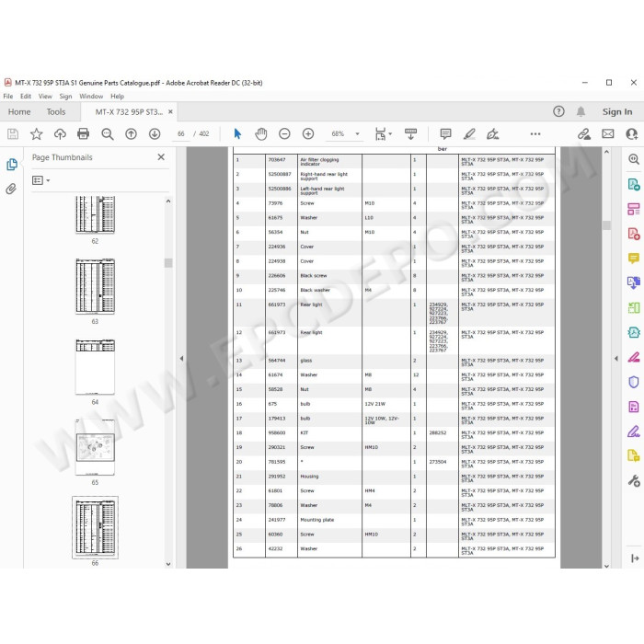
Task: Select page 64 thumbnail
Action: tap(95, 367)
